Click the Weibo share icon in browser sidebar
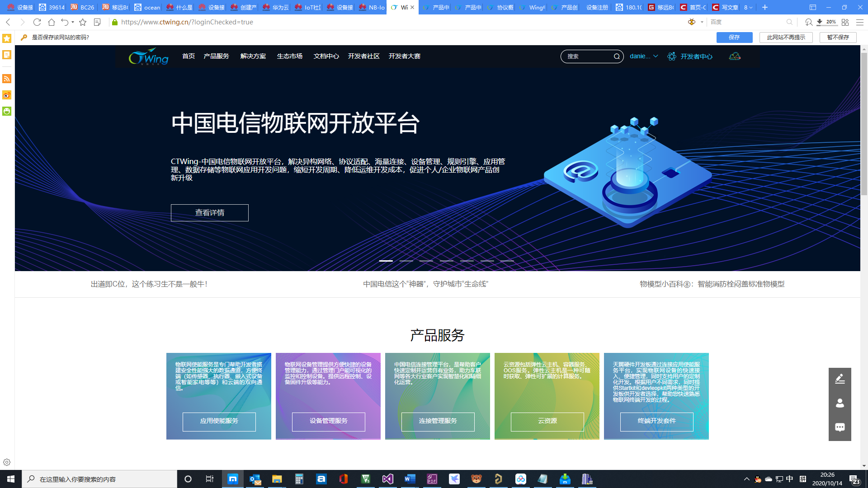Screen dimensions: 868x488 (x=6, y=95)
